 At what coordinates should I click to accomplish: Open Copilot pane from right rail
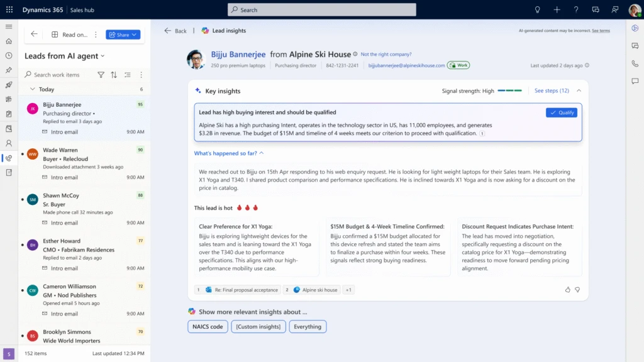coord(635,29)
